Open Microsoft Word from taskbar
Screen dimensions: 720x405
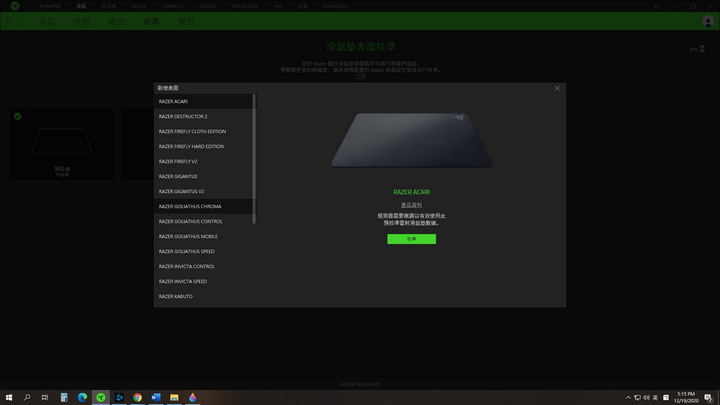(x=156, y=397)
